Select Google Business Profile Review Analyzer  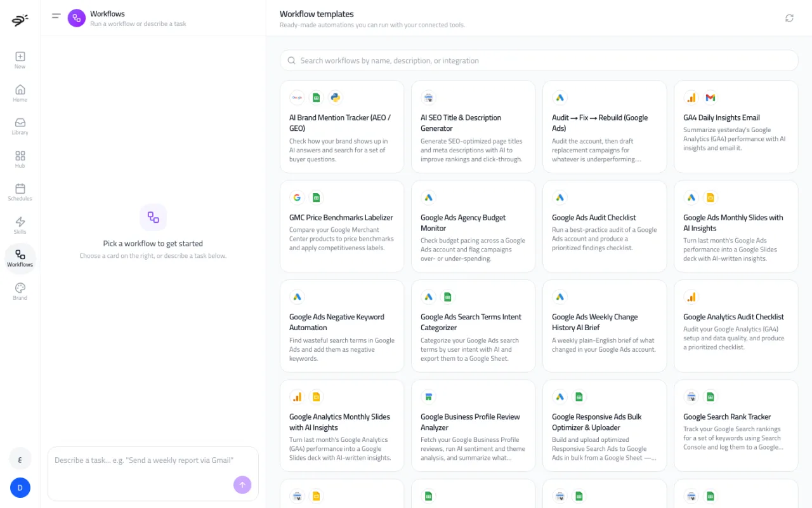[x=473, y=425]
